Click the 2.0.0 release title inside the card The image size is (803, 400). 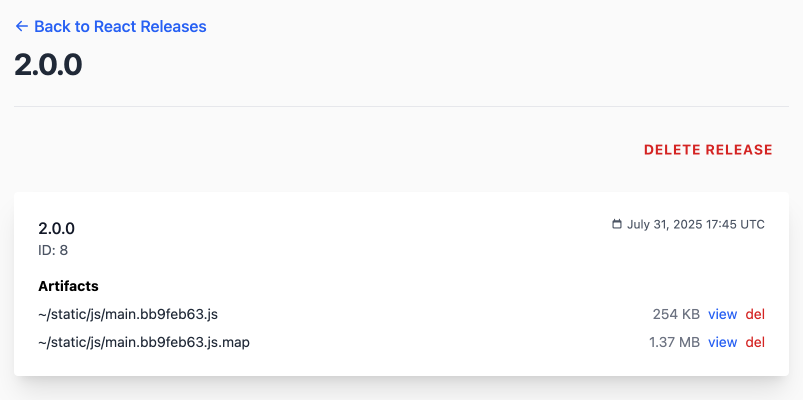click(x=56, y=229)
